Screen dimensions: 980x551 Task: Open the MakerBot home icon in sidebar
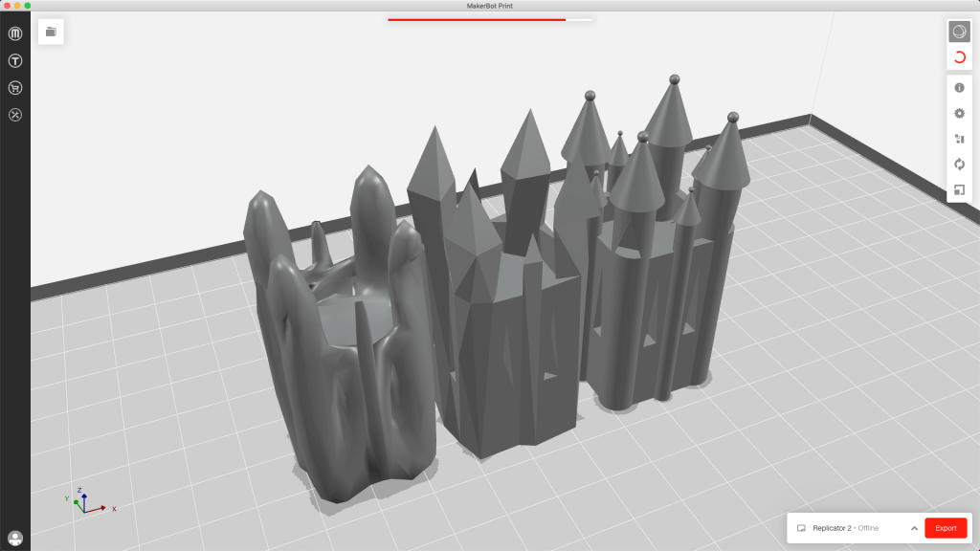[15, 34]
